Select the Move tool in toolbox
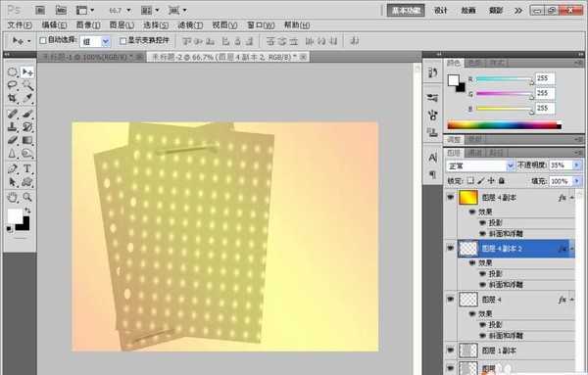The width and height of the screenshot is (588, 375). click(x=27, y=72)
